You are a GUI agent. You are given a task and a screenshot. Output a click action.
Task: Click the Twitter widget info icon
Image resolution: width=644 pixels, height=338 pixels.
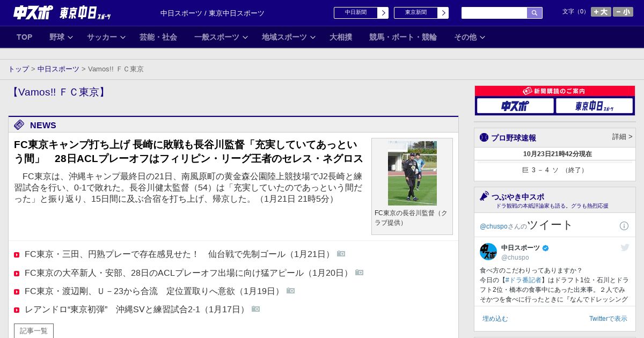tap(624, 226)
